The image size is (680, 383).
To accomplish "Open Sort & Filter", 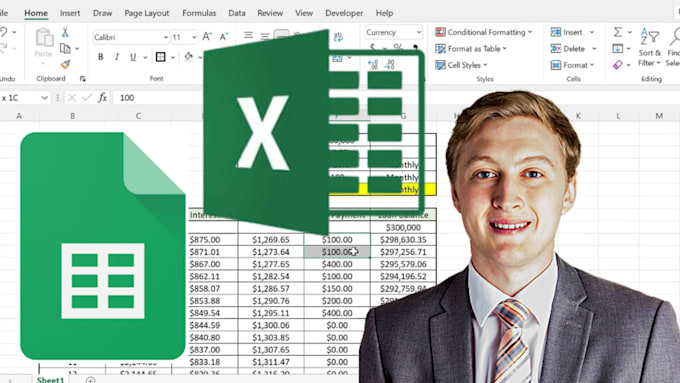I will [650, 48].
